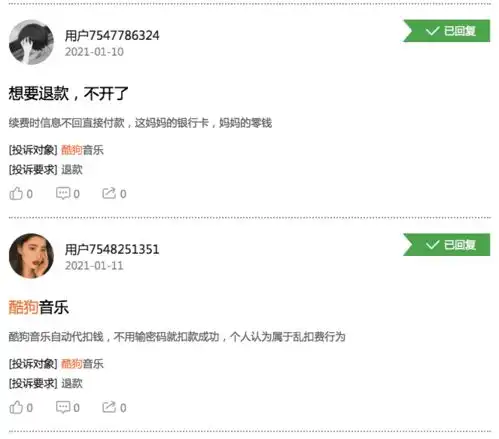
Task: Open avatar of user 7548251351
Action: [31, 256]
